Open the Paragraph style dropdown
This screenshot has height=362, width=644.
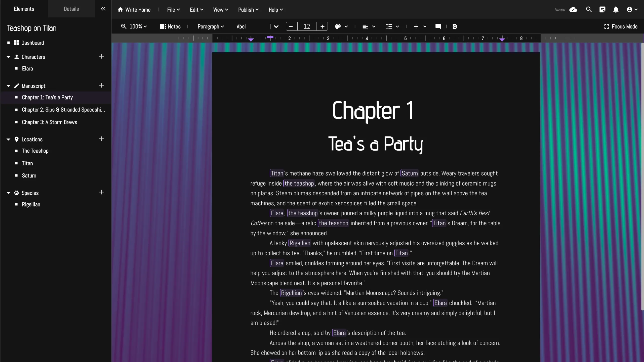pos(211,26)
